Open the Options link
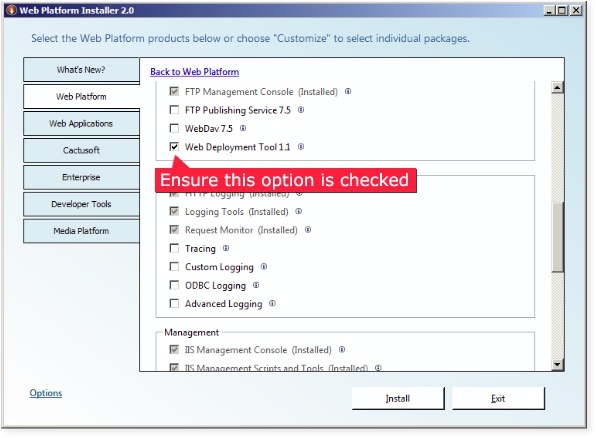The width and height of the screenshot is (596, 438). (46, 393)
